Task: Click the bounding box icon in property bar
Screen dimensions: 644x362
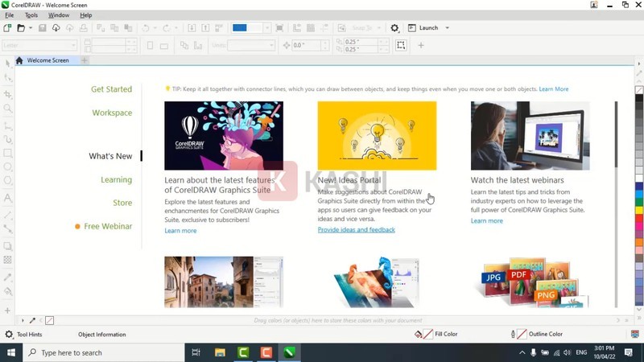Action: [401, 45]
